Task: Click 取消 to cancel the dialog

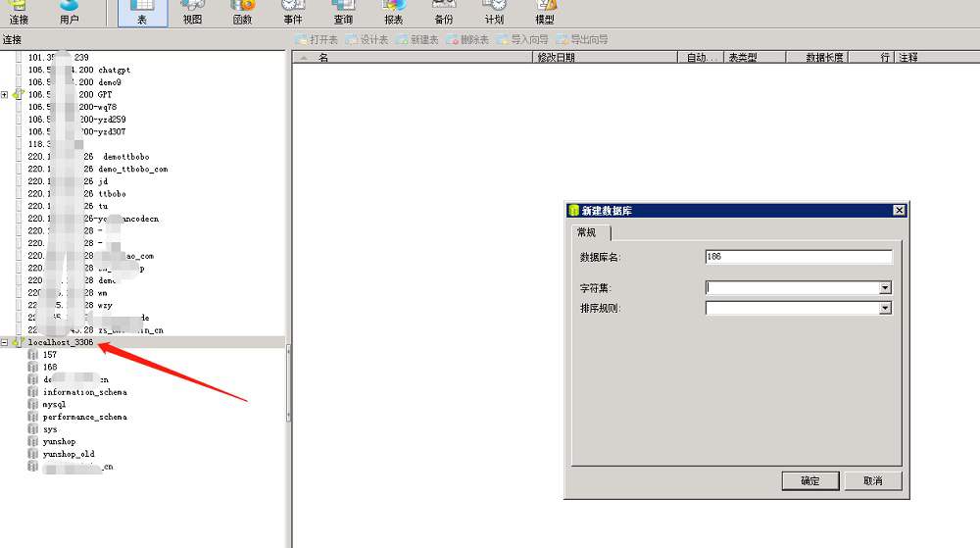Action: click(872, 480)
